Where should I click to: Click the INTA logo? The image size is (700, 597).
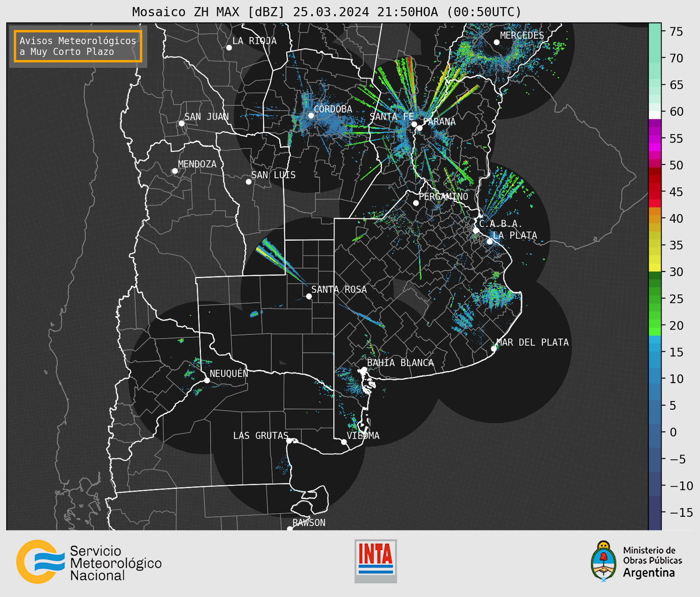[376, 561]
